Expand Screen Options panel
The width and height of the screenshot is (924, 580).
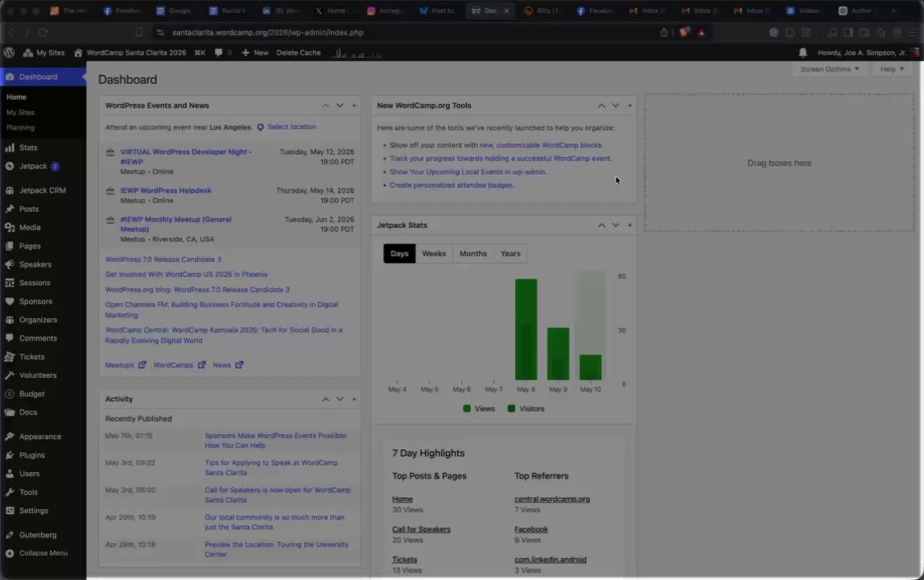[829, 69]
